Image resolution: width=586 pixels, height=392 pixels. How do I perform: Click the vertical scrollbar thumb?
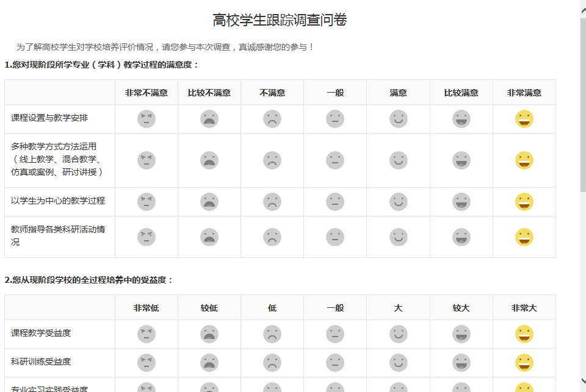[582, 104]
